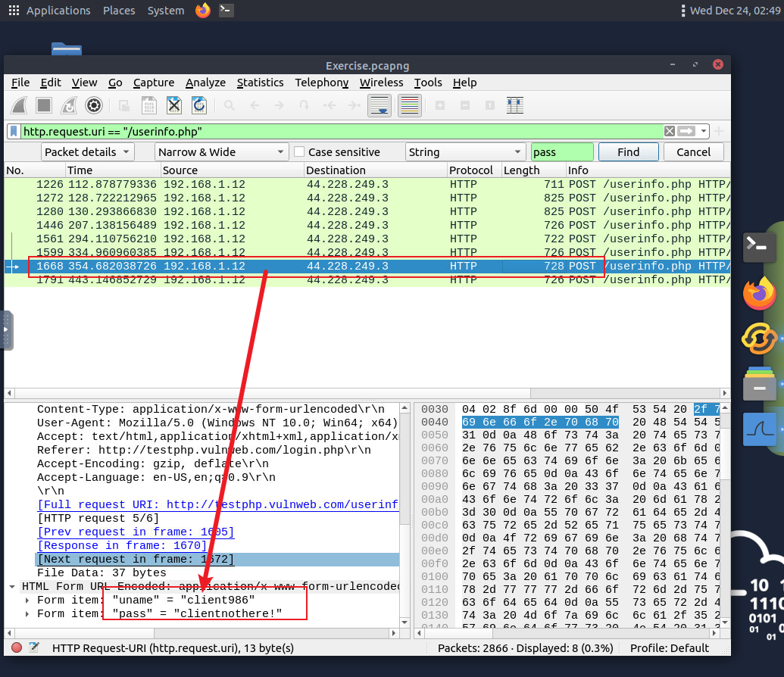Expand the uname form item
This screenshot has width=784, height=677.
point(27,600)
